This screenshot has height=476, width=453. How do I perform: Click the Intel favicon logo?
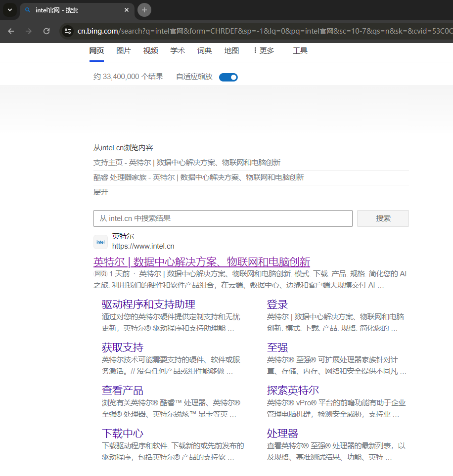coord(100,242)
